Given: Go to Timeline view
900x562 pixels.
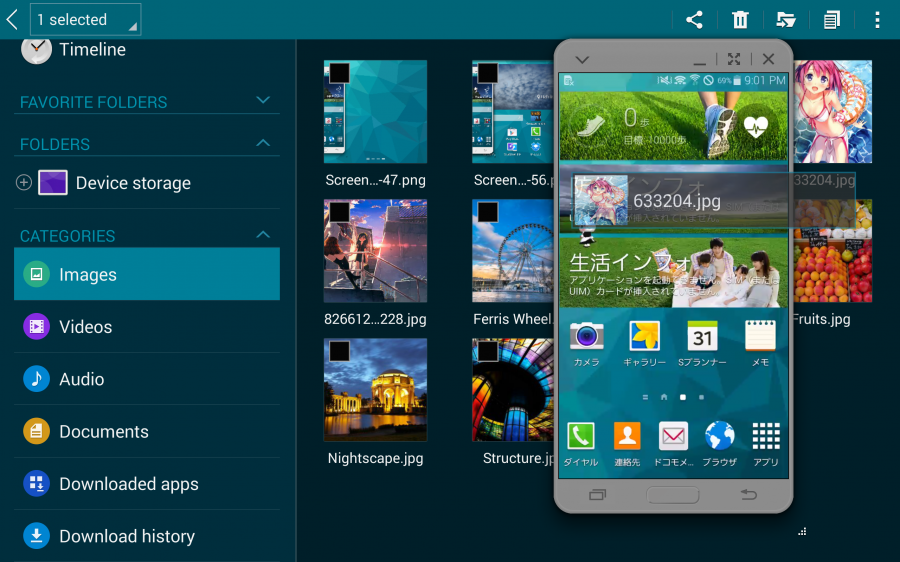Looking at the screenshot, I should point(92,49).
